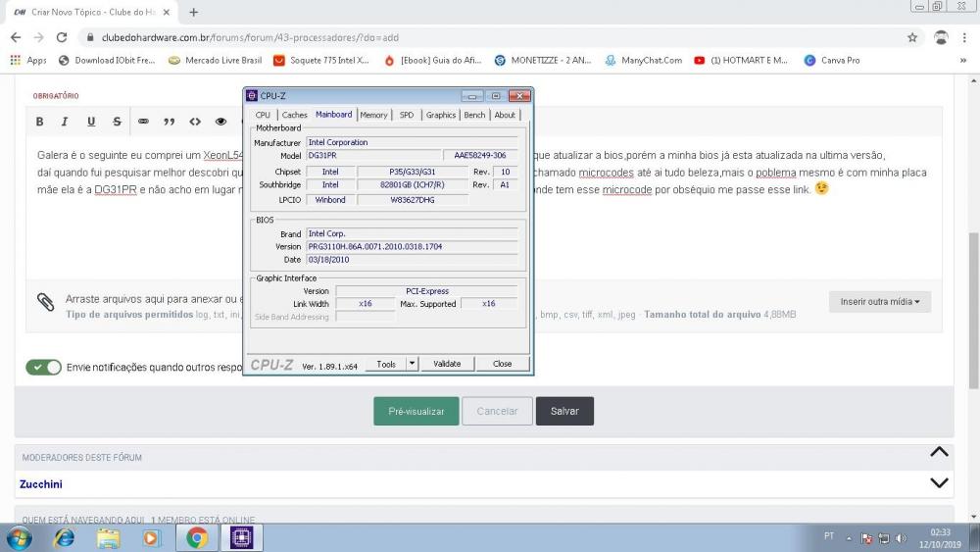The image size is (980, 552).
Task: Apply strikethrough formatting in editor
Action: [117, 122]
